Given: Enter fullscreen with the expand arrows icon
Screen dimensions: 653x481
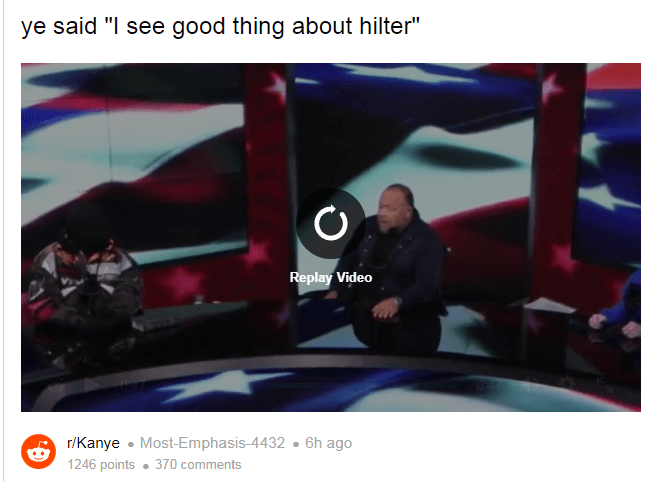Looking at the screenshot, I should [603, 384].
